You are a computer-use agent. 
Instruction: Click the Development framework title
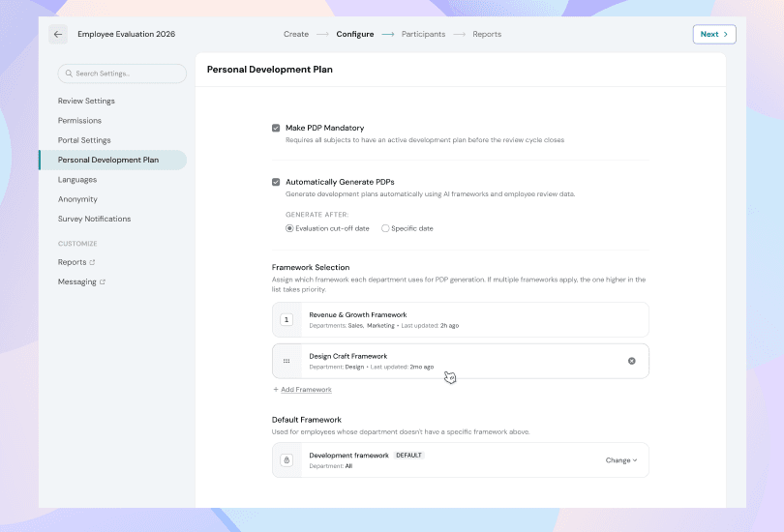[348, 456]
